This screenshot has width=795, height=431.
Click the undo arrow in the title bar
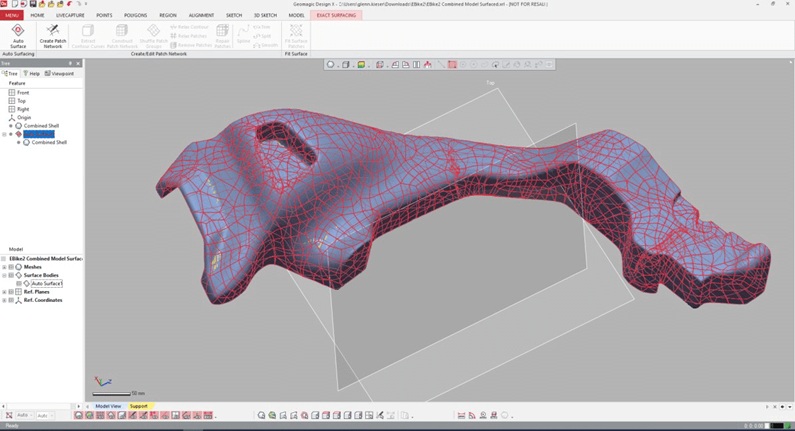(x=69, y=4)
